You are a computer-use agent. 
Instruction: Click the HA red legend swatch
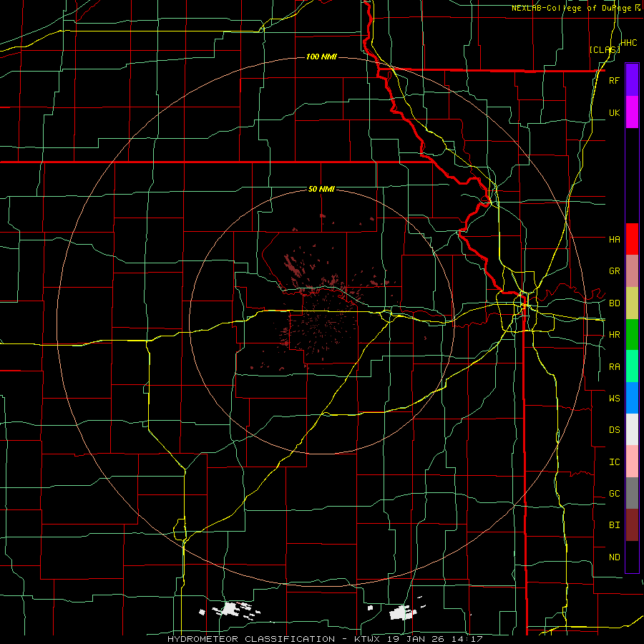click(x=632, y=239)
